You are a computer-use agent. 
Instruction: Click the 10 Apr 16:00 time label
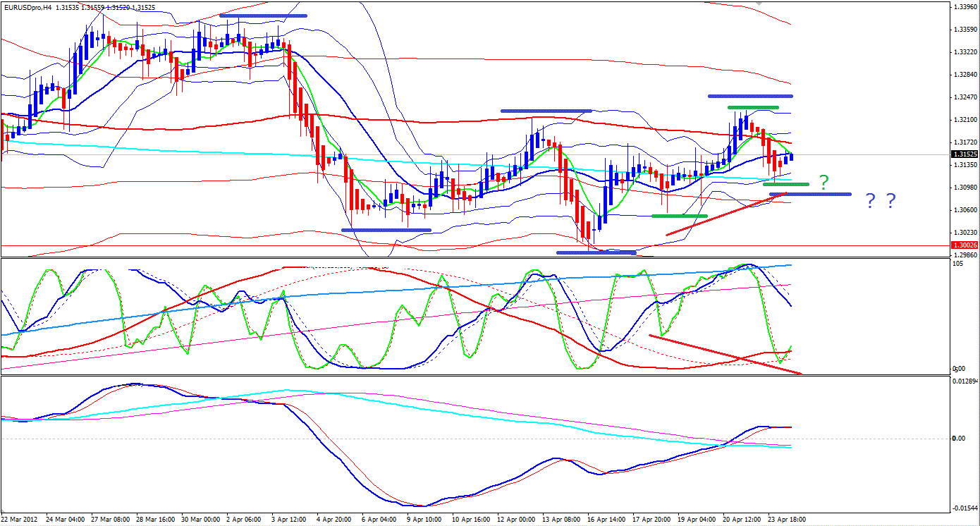click(471, 519)
